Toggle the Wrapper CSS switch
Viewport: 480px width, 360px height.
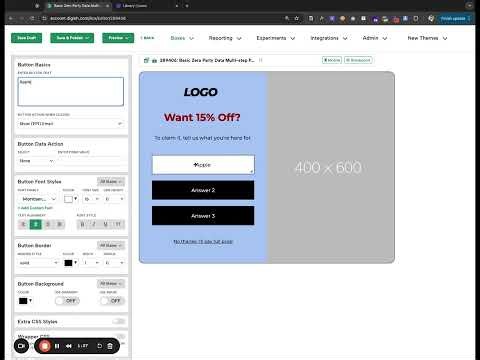pyautogui.click(x=120, y=336)
